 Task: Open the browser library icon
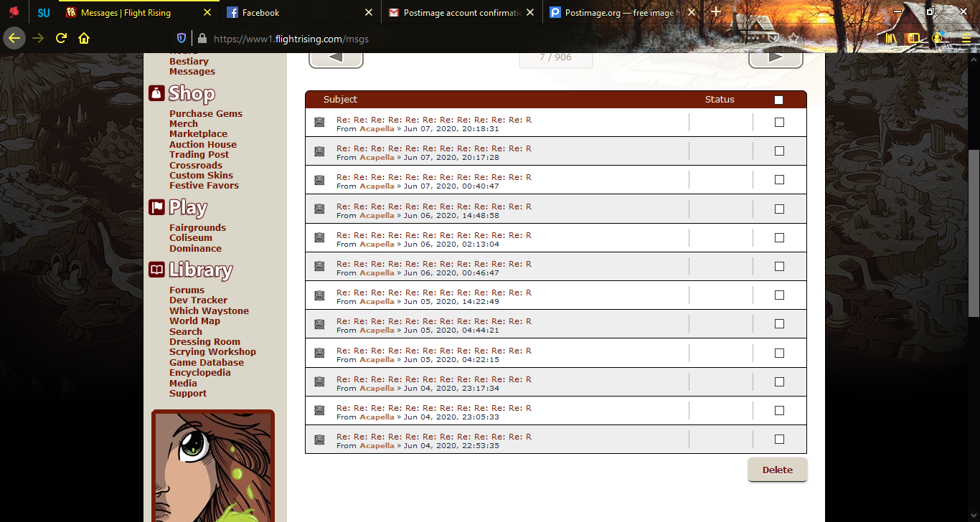click(x=892, y=39)
